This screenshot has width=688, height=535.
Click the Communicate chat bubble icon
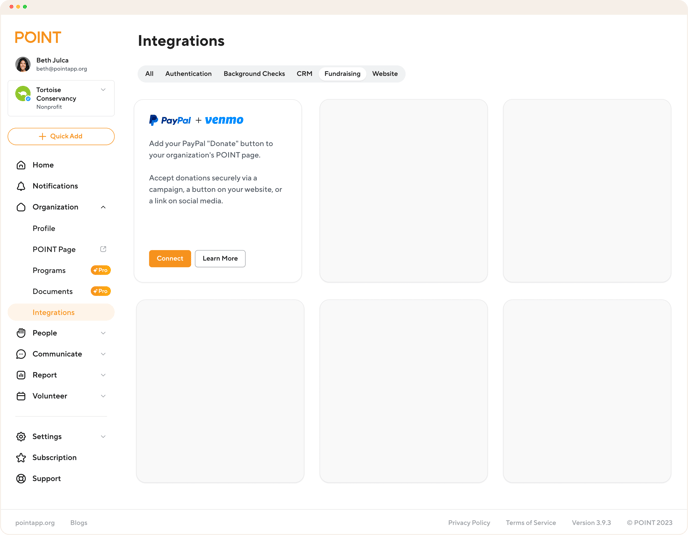pyautogui.click(x=21, y=354)
